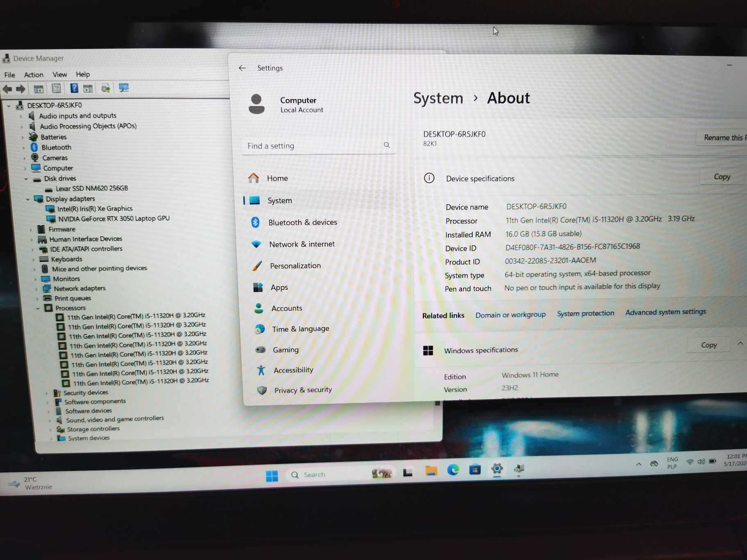Screen dimensions: 747x560
Task: Click the Settings back arrow
Action: coord(242,68)
